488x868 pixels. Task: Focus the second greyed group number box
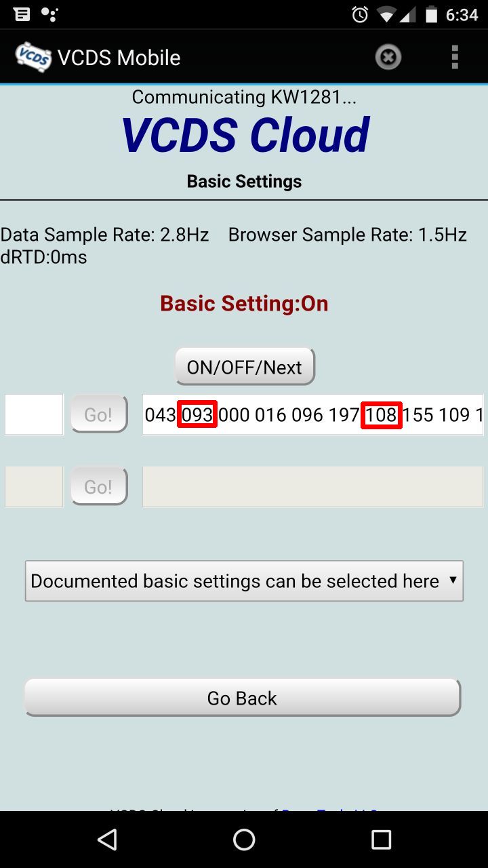(34, 486)
